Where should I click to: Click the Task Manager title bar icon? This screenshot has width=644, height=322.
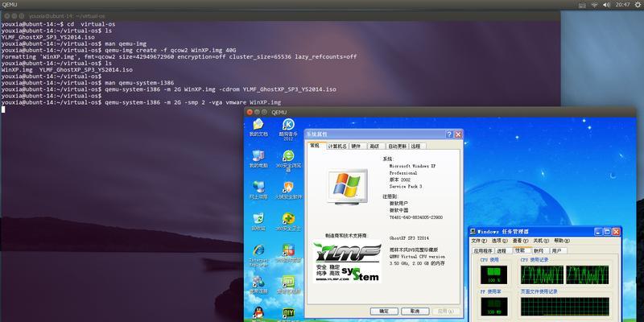(473, 232)
